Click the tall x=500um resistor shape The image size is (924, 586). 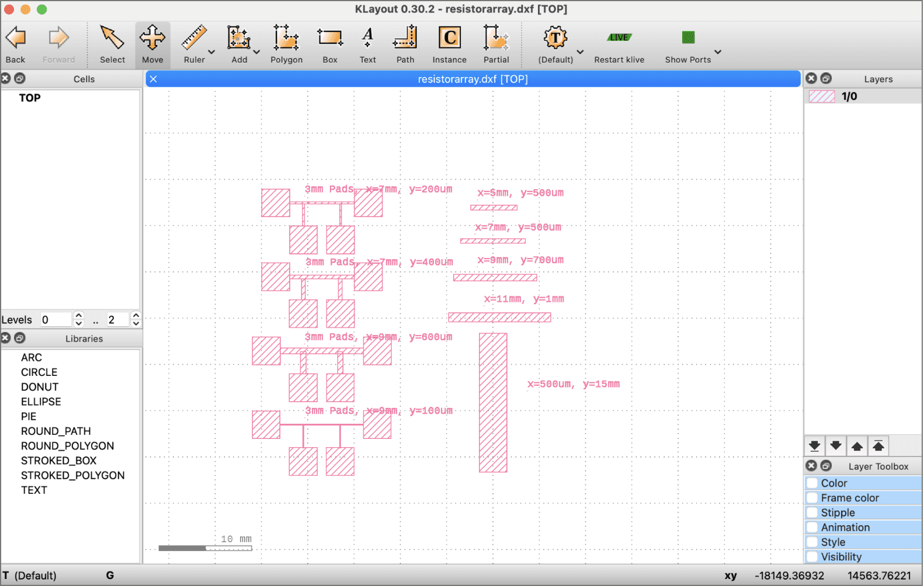pyautogui.click(x=493, y=403)
